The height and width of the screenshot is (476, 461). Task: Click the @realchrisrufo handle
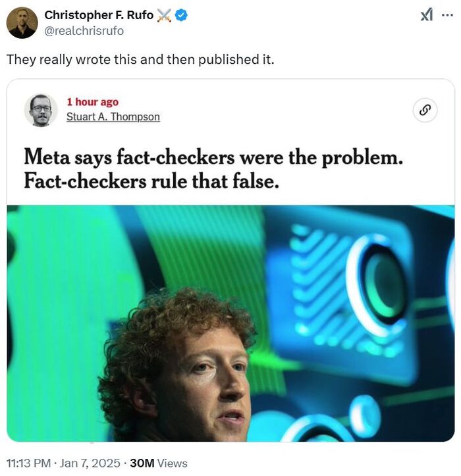(84, 30)
